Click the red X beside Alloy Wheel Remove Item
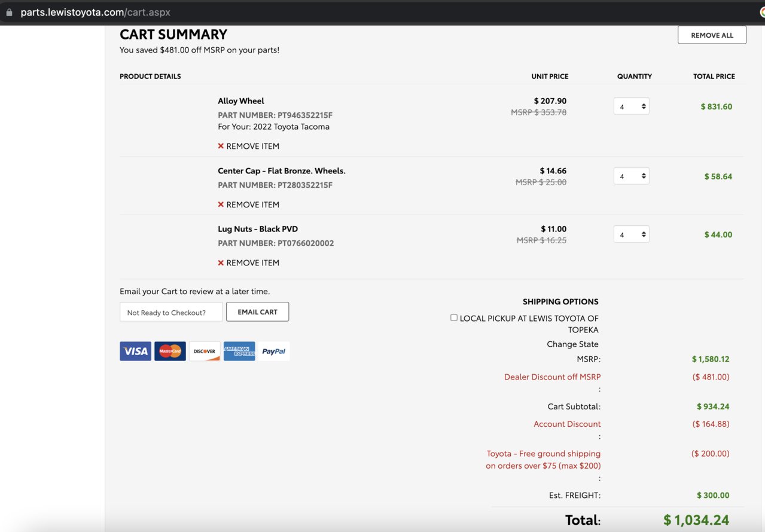The width and height of the screenshot is (765, 532). coord(221,146)
